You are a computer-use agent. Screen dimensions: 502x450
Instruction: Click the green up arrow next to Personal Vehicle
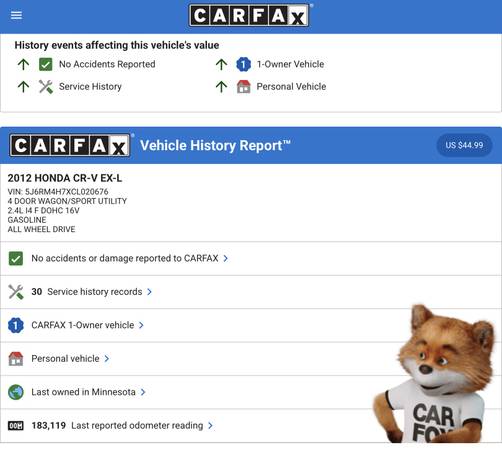221,87
